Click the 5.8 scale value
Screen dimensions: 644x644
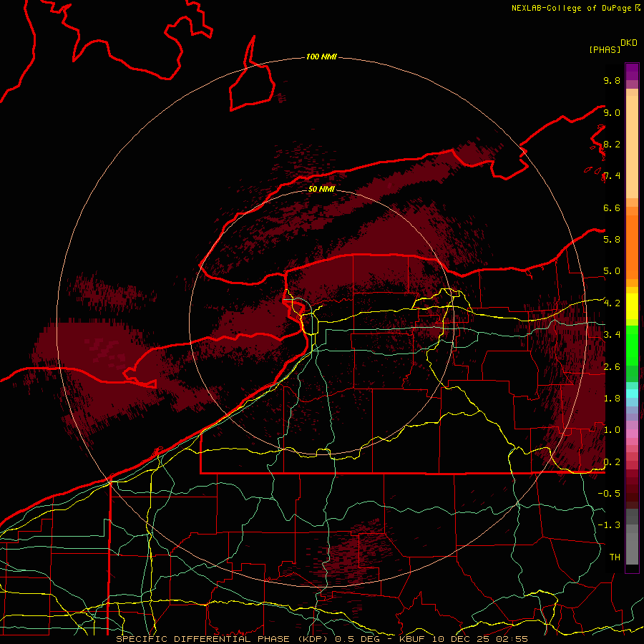click(x=612, y=239)
